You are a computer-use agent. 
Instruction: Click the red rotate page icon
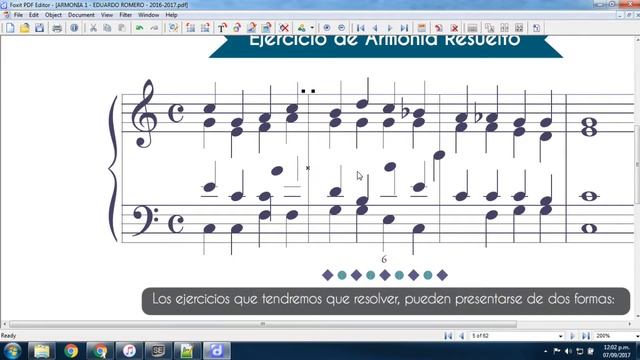pyautogui.click(x=439, y=28)
